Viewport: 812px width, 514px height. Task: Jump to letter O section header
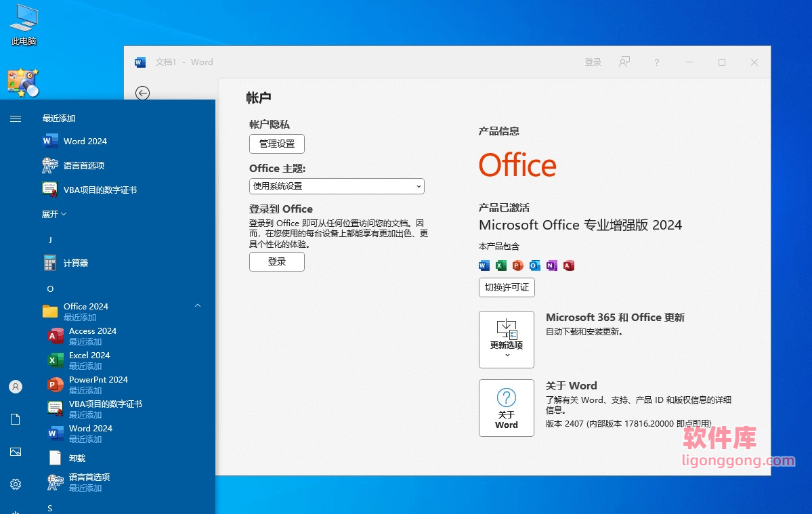[50, 289]
